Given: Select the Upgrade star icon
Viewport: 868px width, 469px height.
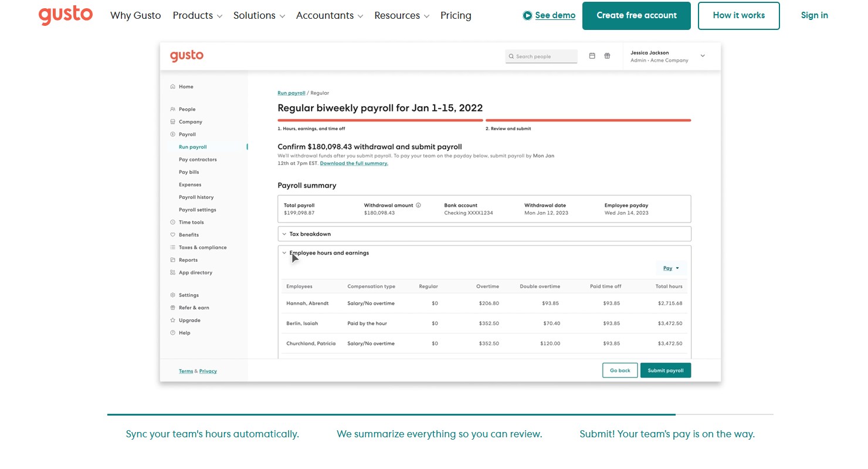Looking at the screenshot, I should tap(174, 320).
